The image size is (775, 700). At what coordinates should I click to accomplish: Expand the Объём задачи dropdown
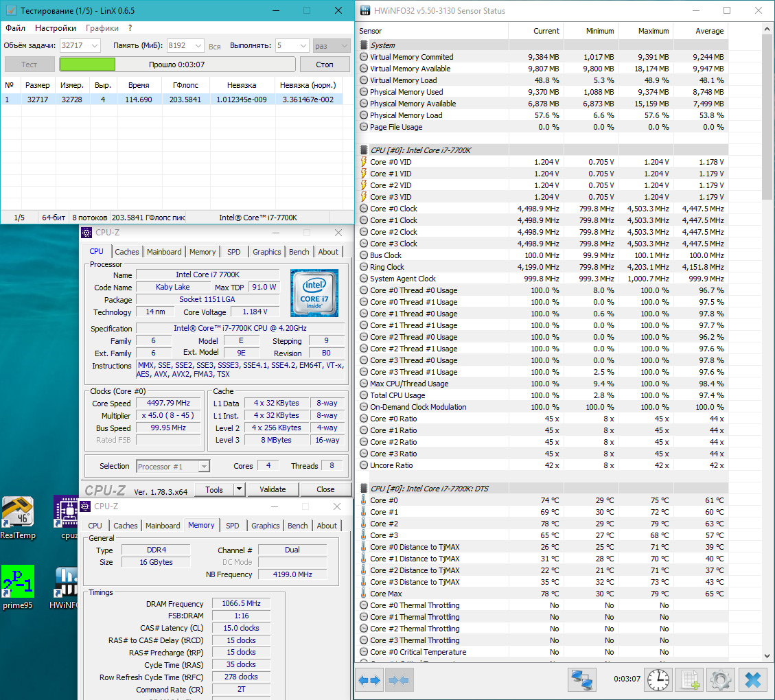click(94, 45)
